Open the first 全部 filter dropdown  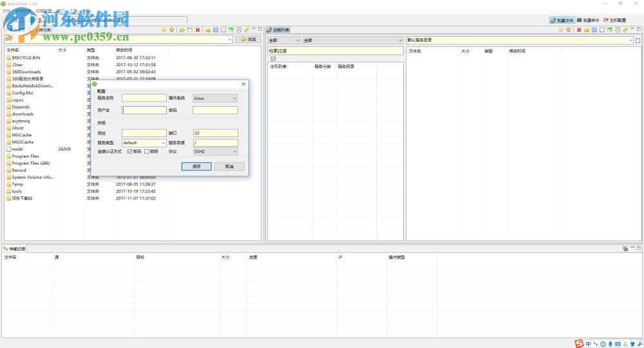(x=284, y=41)
